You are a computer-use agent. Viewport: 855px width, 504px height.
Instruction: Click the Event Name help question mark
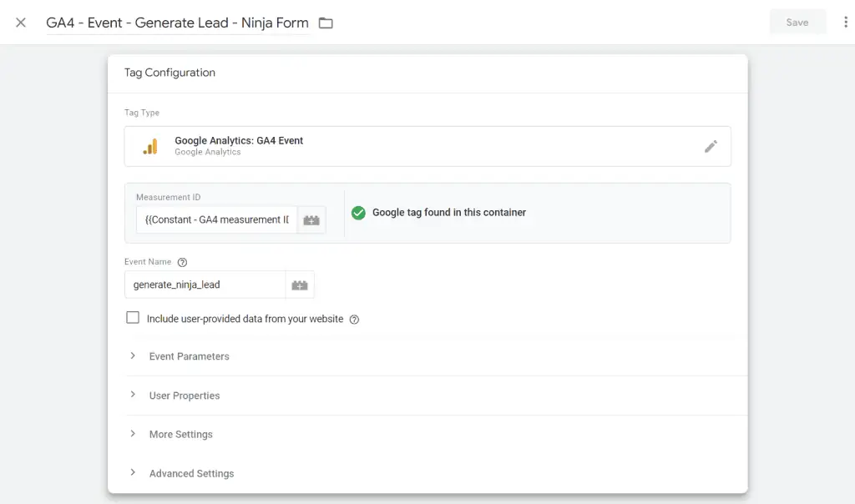182,262
